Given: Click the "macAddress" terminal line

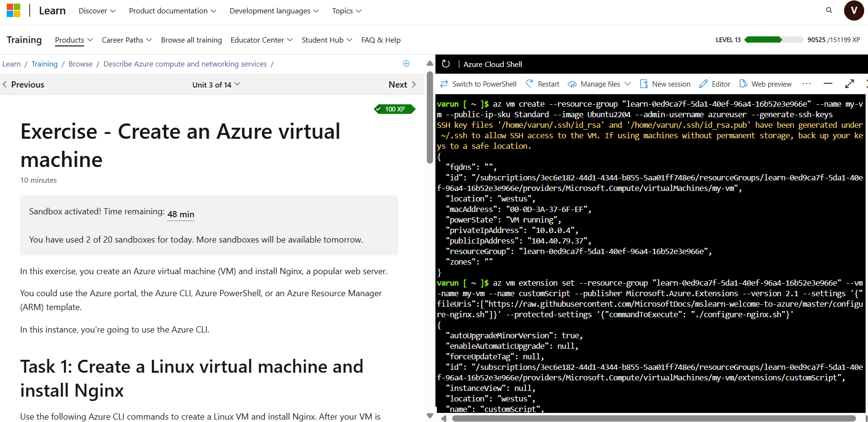Looking at the screenshot, I should [x=518, y=209].
